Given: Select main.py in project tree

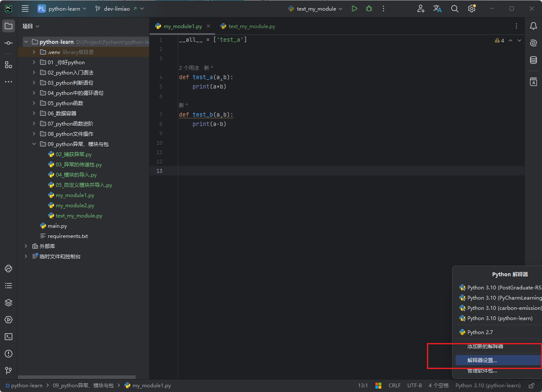Looking at the screenshot, I should [x=57, y=226].
